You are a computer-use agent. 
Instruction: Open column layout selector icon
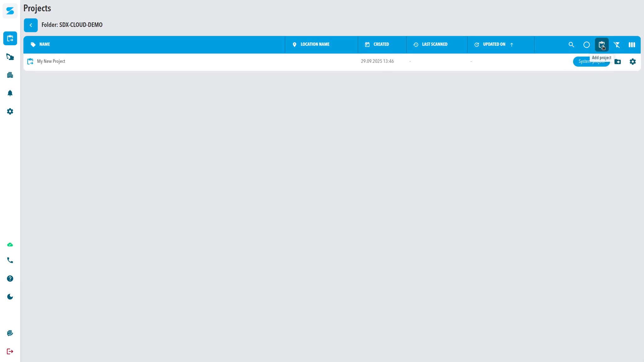click(631, 45)
